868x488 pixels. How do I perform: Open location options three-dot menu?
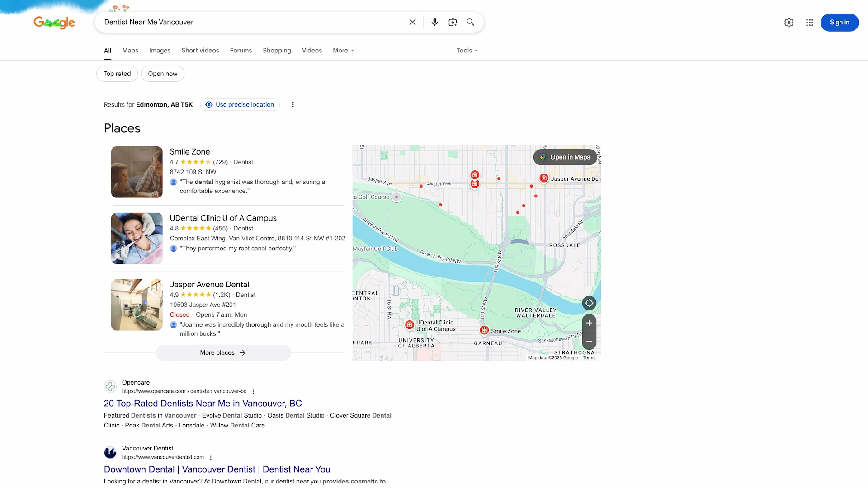(293, 104)
